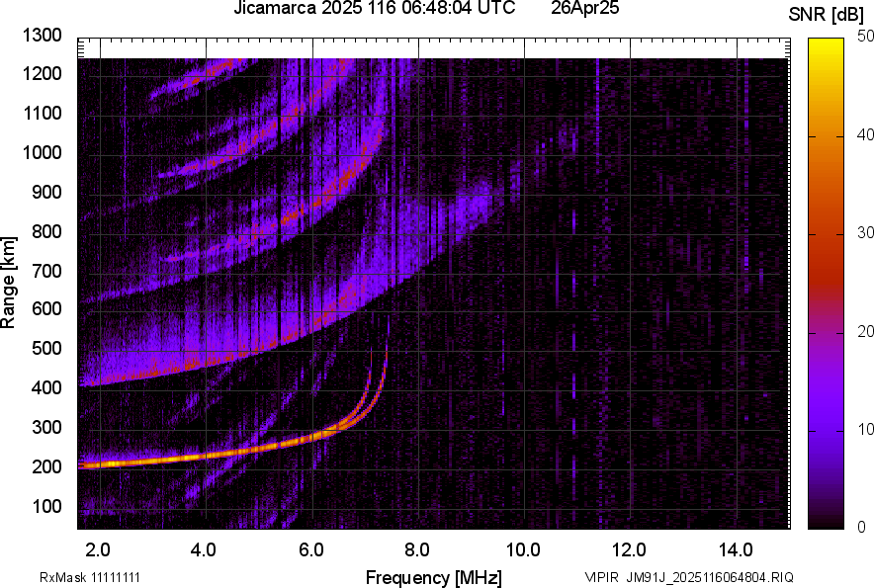Click the range tick label '400'
The width and height of the screenshot is (874, 588).
pyautogui.click(x=46, y=387)
